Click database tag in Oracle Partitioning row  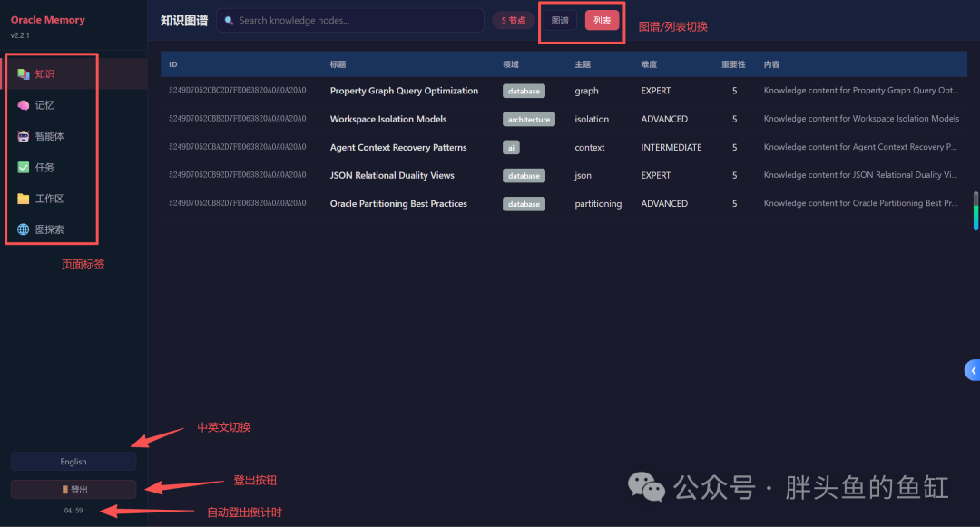524,204
